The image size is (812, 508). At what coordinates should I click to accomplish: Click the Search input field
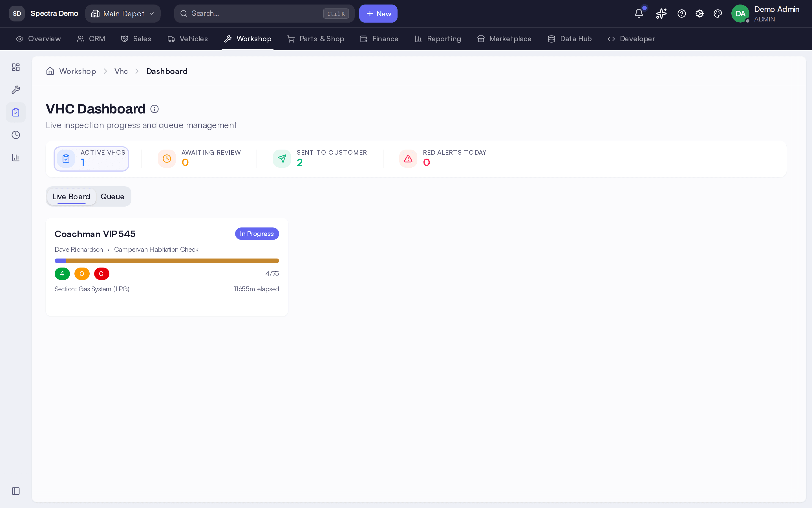click(264, 14)
